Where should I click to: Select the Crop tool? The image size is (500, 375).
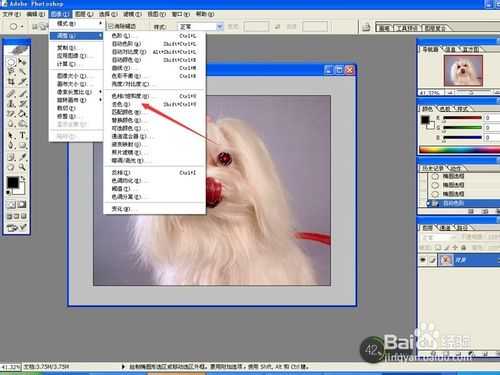(11, 82)
